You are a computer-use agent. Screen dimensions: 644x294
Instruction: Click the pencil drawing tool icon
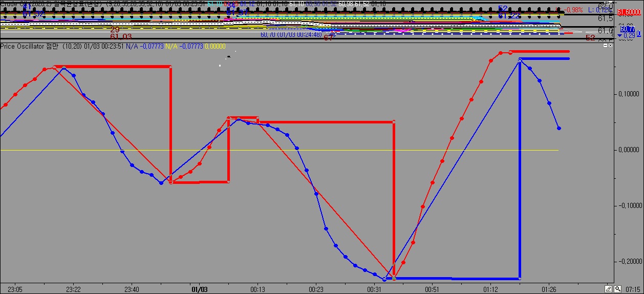[x=609, y=289]
